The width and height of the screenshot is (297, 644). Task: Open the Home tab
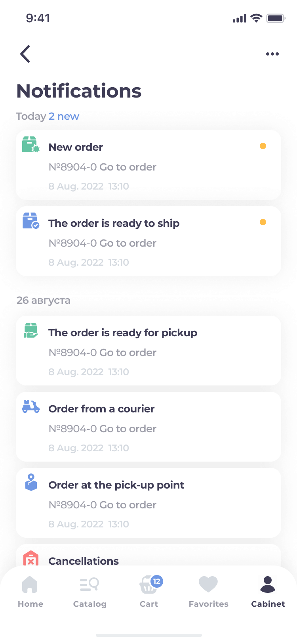pos(30,592)
